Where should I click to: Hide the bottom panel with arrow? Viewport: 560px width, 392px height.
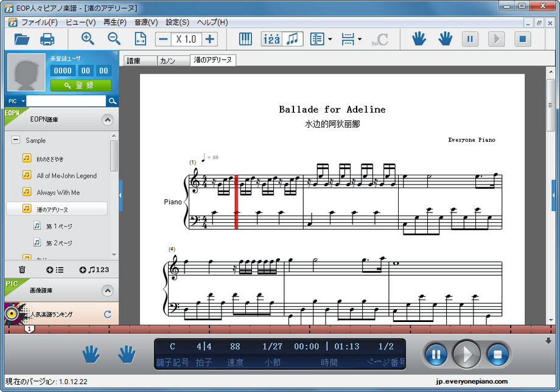click(548, 341)
